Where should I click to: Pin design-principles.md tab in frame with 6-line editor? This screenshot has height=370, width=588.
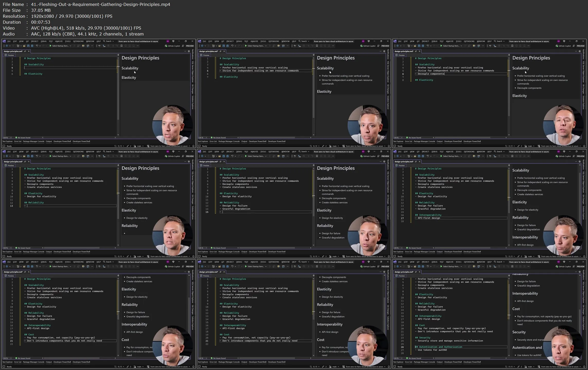pos(25,51)
